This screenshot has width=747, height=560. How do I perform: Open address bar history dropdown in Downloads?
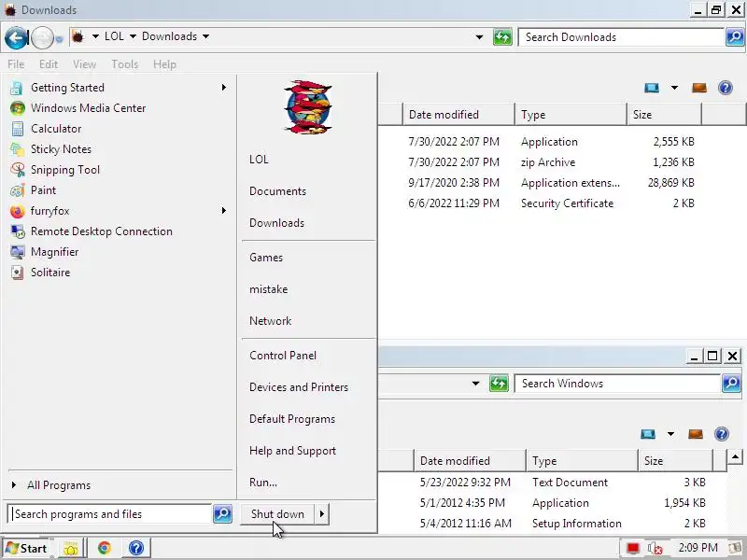point(479,37)
